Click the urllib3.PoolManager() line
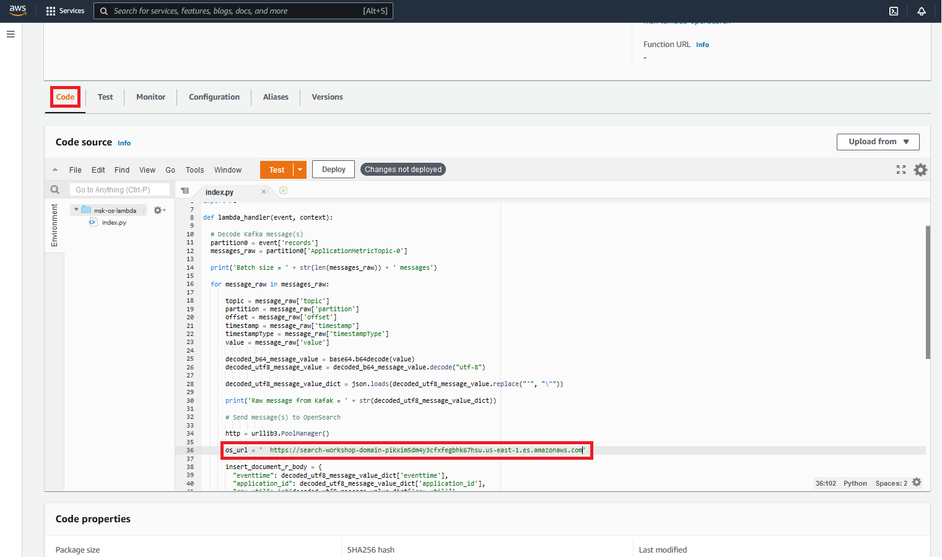The width and height of the screenshot is (942, 560). coord(277,434)
